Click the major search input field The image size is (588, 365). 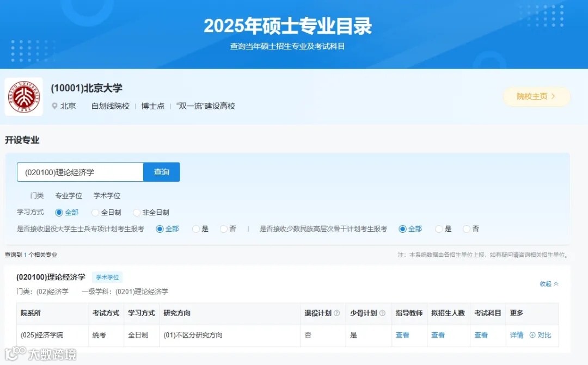80,172
